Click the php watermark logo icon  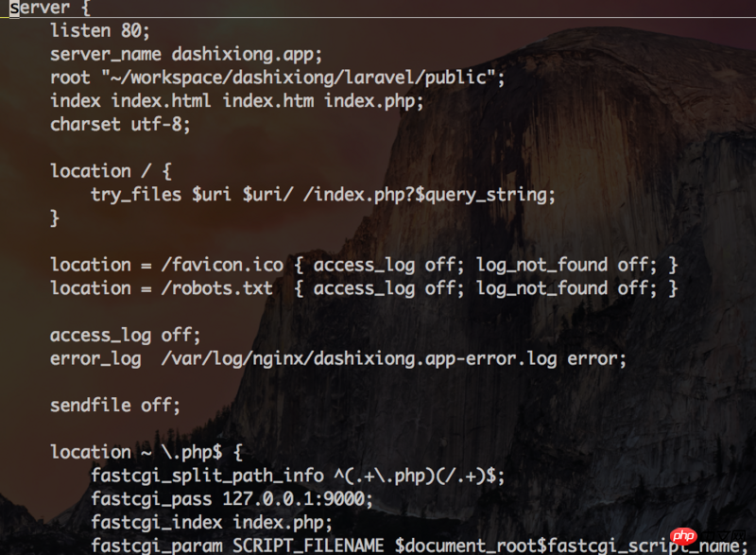coord(683,535)
